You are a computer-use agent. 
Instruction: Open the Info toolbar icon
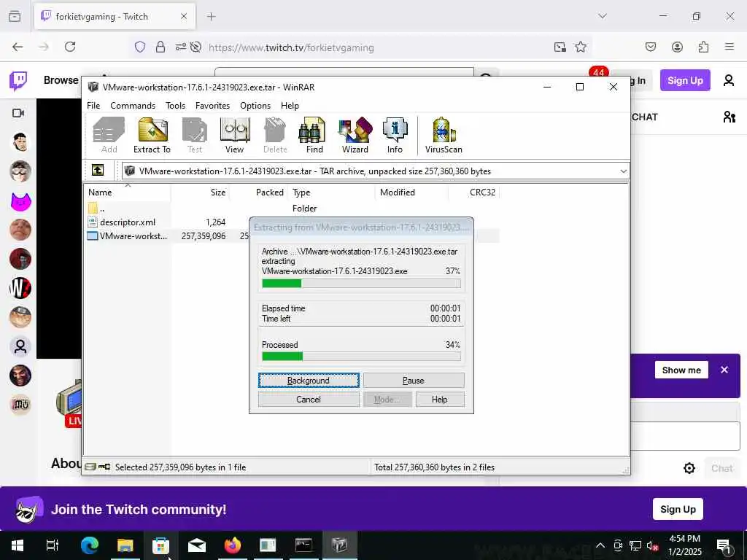(395, 135)
